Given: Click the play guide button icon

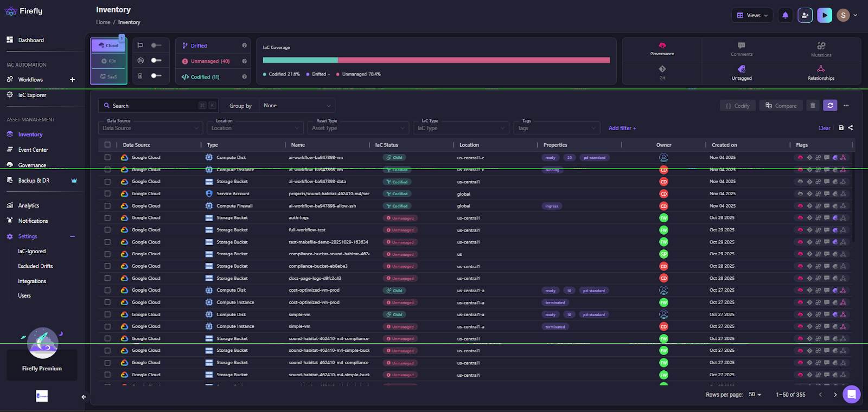Looking at the screenshot, I should click(x=825, y=15).
